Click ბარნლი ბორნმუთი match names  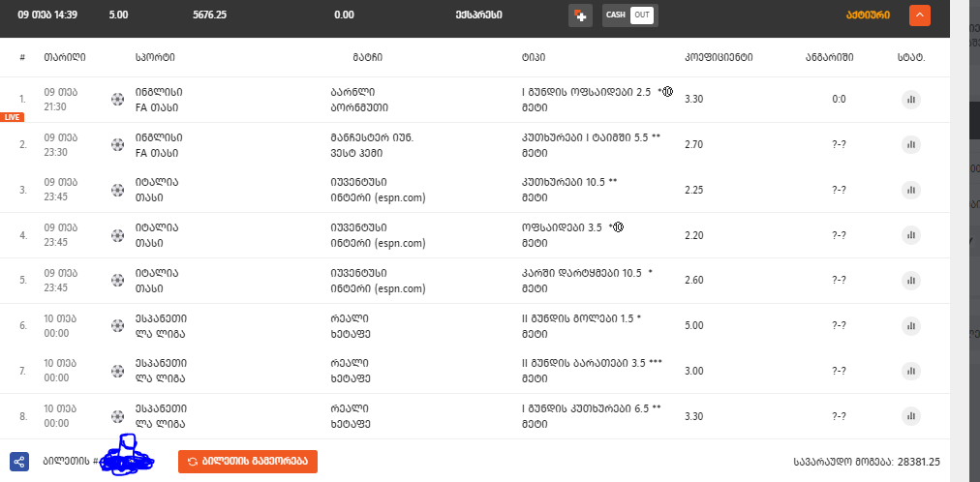click(x=359, y=100)
